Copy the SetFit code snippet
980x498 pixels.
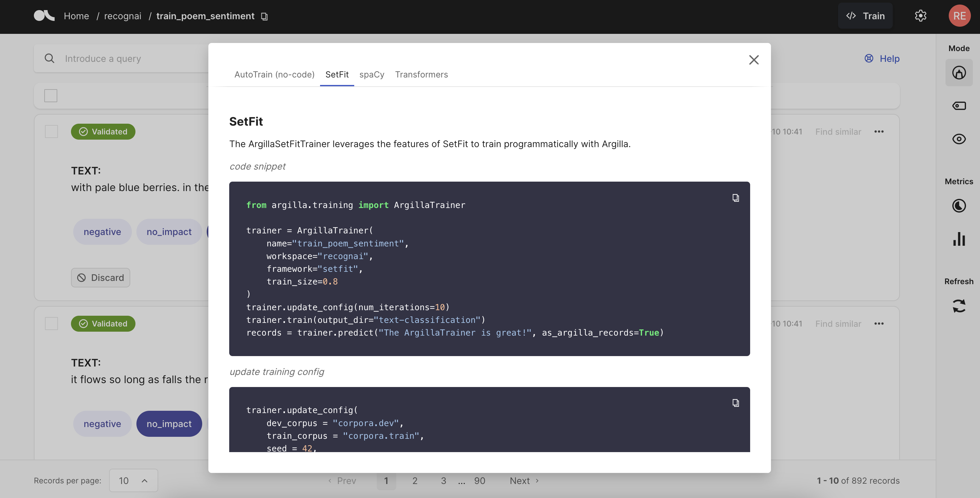[735, 198]
